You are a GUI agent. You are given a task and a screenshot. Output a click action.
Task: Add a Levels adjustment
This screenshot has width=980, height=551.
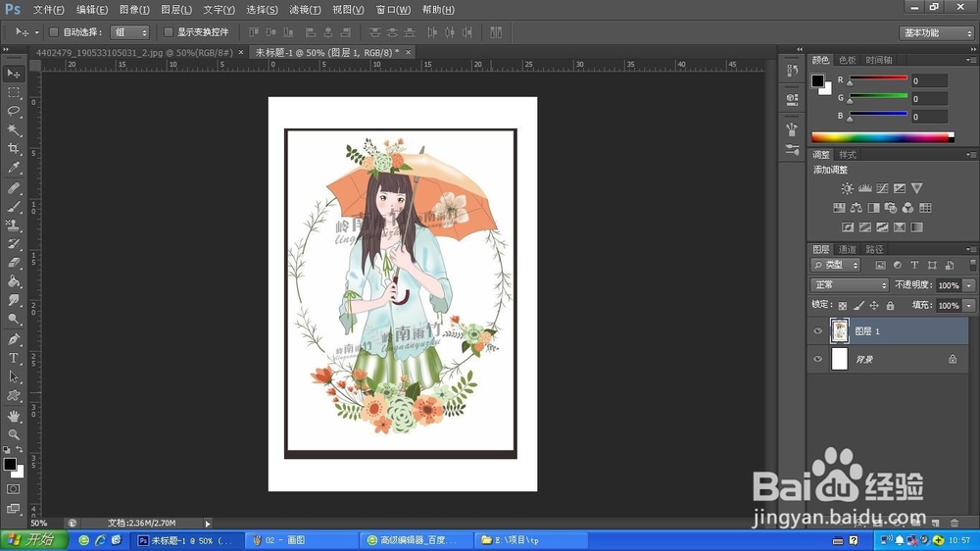(865, 188)
